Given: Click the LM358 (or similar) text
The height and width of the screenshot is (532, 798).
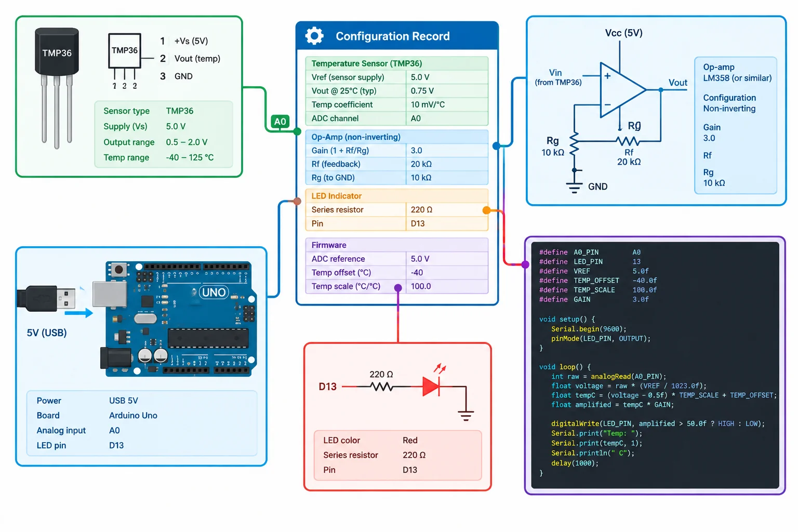Looking at the screenshot, I should click(x=737, y=78).
